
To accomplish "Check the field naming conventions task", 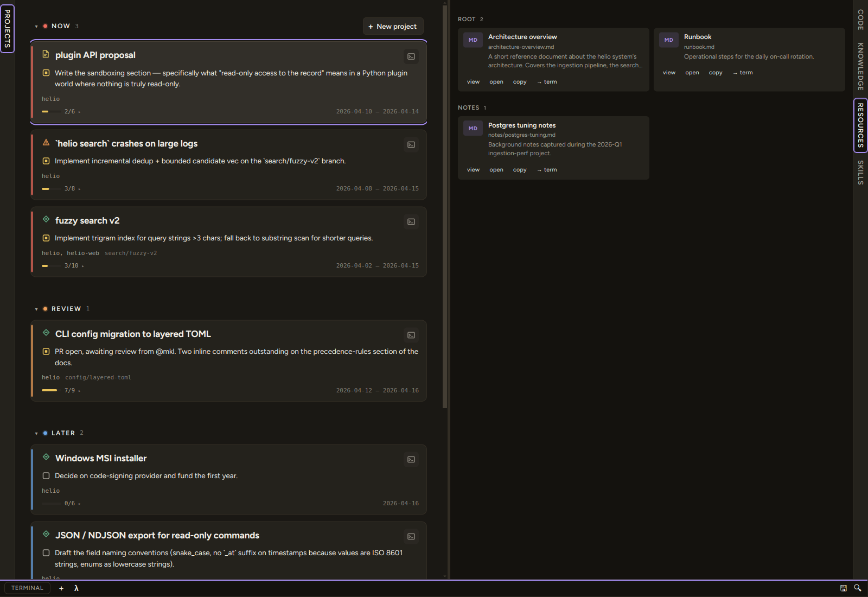I will tap(46, 553).
